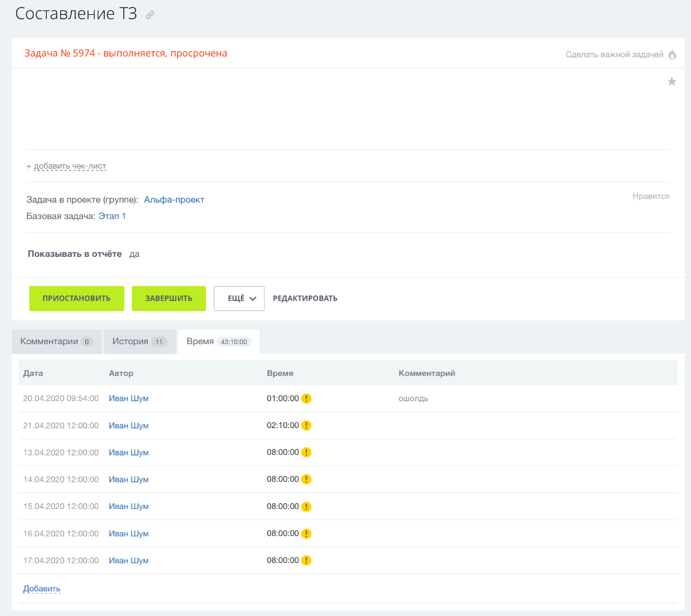Select the Время tab
Viewport: 691px width, 616px height.
[219, 342]
